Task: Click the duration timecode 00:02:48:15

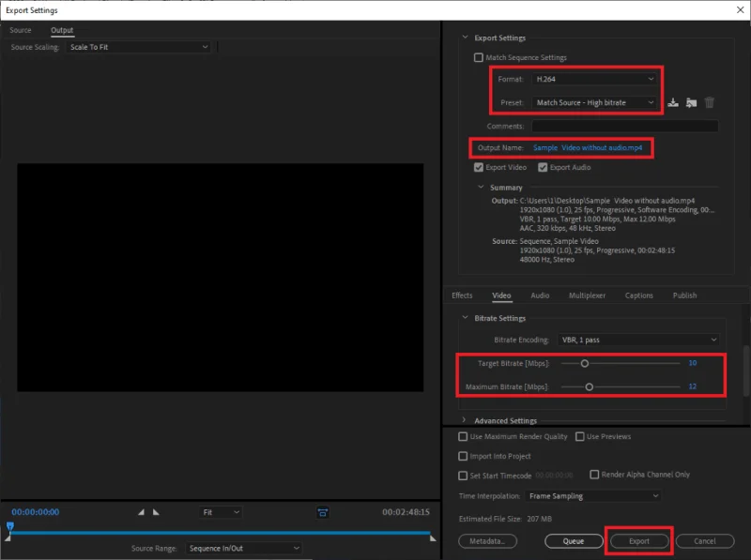Action: tap(406, 512)
